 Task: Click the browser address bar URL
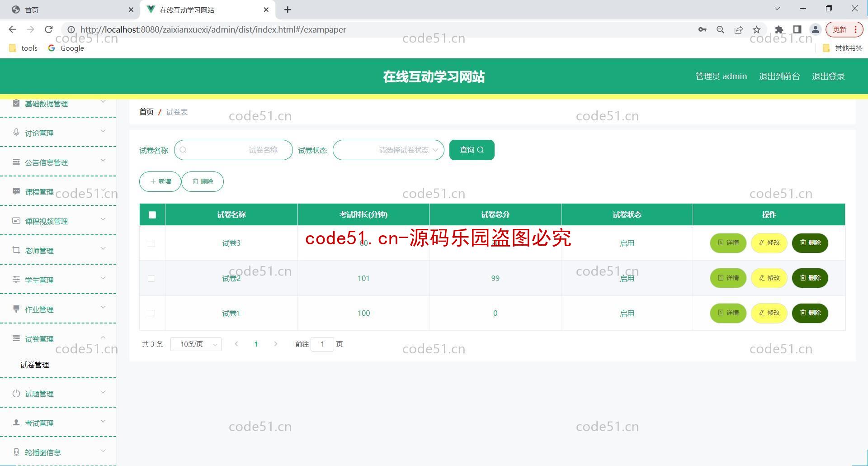(x=213, y=29)
